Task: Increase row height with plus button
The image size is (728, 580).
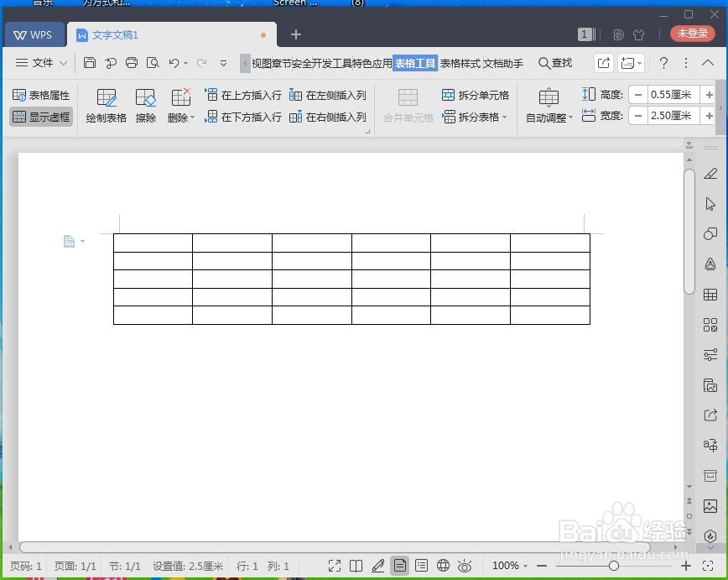Action: pos(709,95)
